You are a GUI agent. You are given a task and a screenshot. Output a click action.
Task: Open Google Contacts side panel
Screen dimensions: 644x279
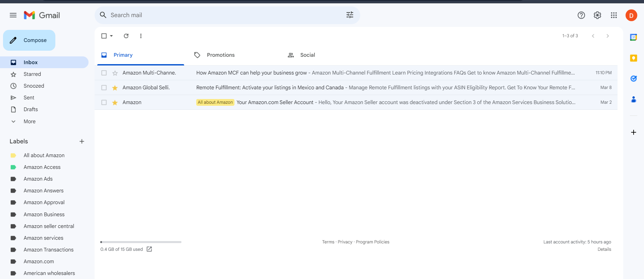coord(634,99)
